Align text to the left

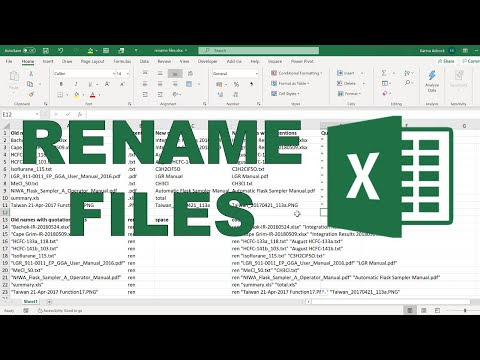[x=145, y=84]
